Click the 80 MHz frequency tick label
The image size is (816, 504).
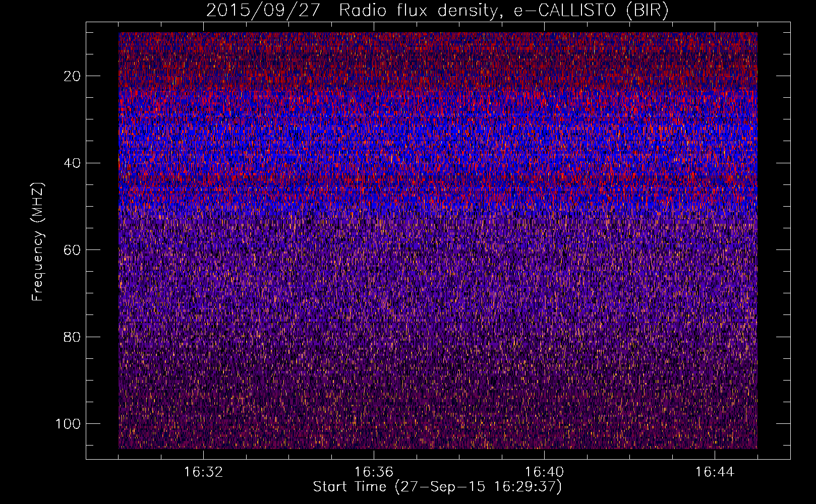tap(73, 337)
